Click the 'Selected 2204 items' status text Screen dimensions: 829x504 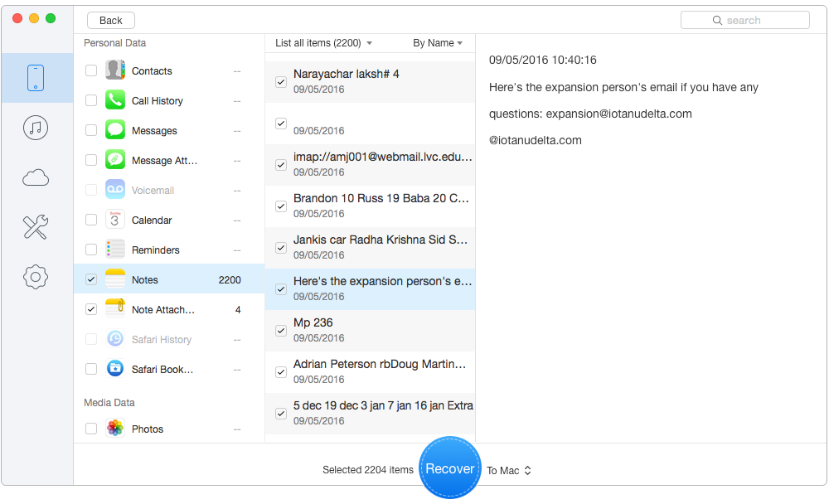(x=368, y=470)
